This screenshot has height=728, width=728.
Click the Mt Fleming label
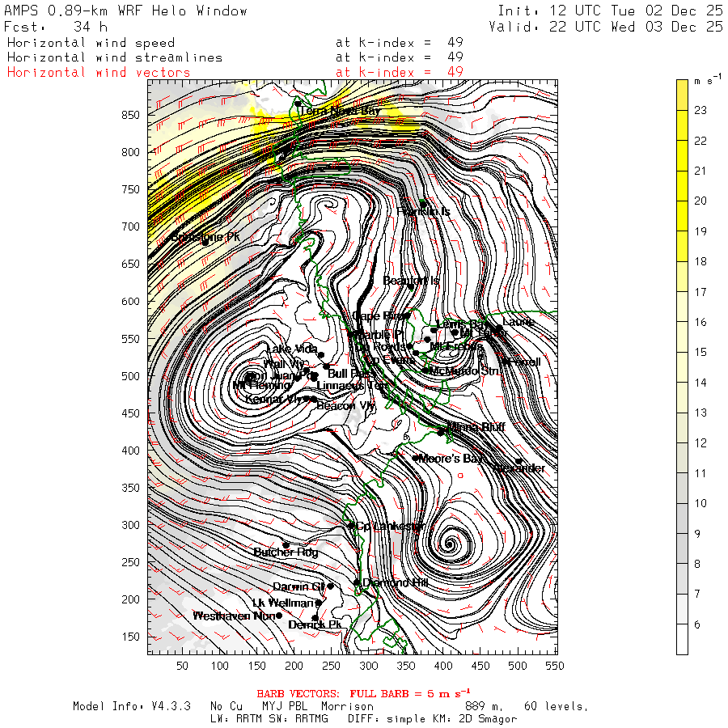tap(262, 385)
